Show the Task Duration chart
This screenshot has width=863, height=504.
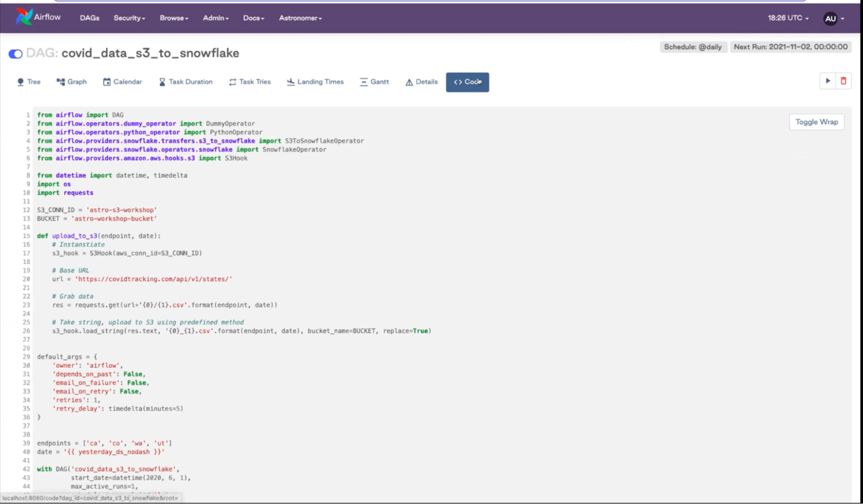click(186, 82)
